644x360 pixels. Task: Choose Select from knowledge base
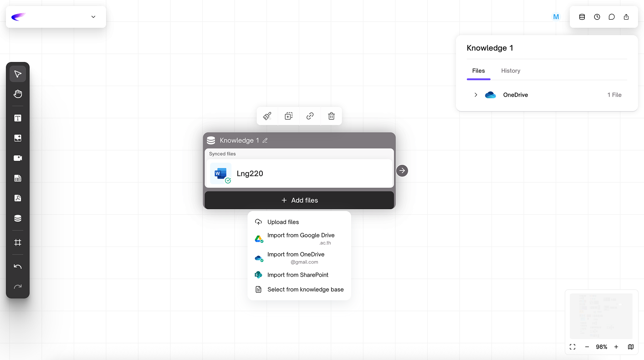pyautogui.click(x=305, y=289)
